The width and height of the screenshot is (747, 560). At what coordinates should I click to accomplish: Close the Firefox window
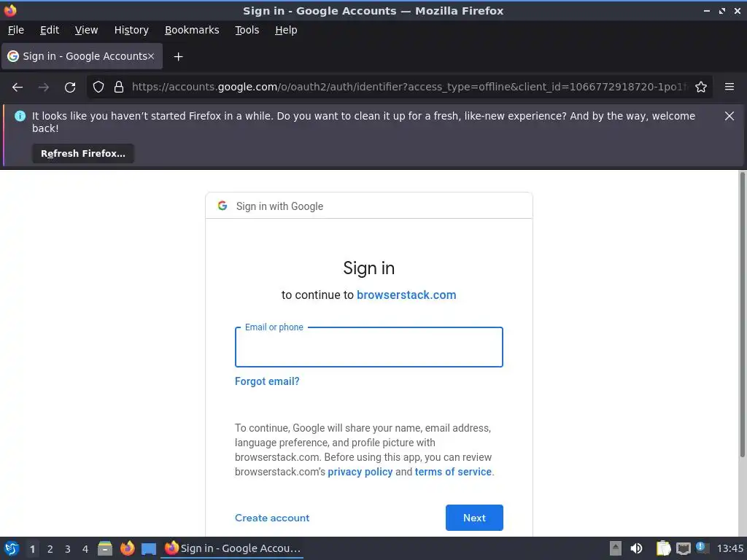738,10
